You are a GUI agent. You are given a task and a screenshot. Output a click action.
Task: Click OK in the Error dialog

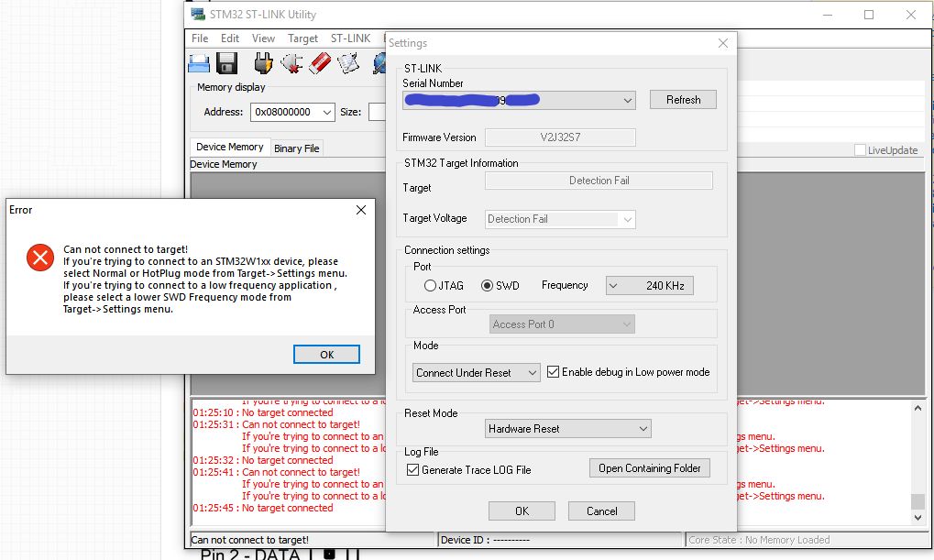326,355
